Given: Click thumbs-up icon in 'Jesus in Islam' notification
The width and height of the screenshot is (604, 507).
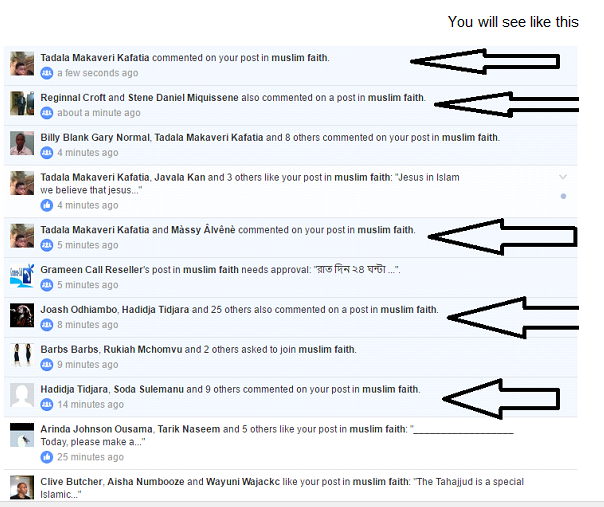Looking at the screenshot, I should (x=47, y=205).
